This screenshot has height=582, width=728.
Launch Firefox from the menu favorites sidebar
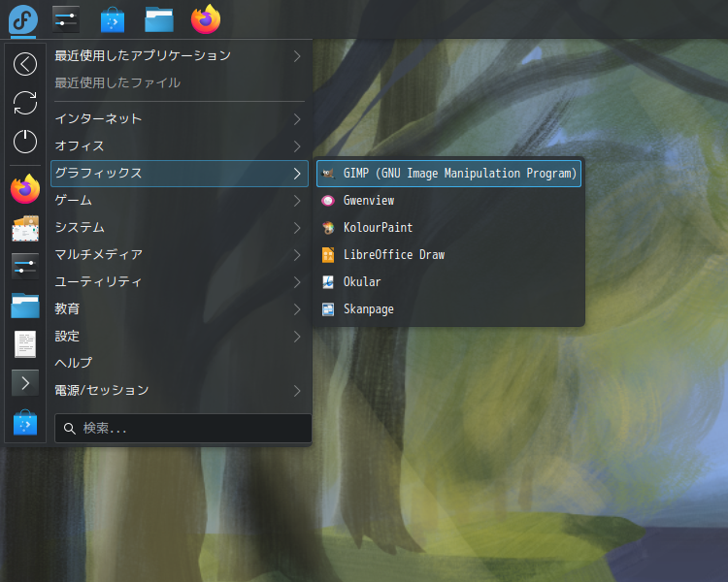coord(25,189)
